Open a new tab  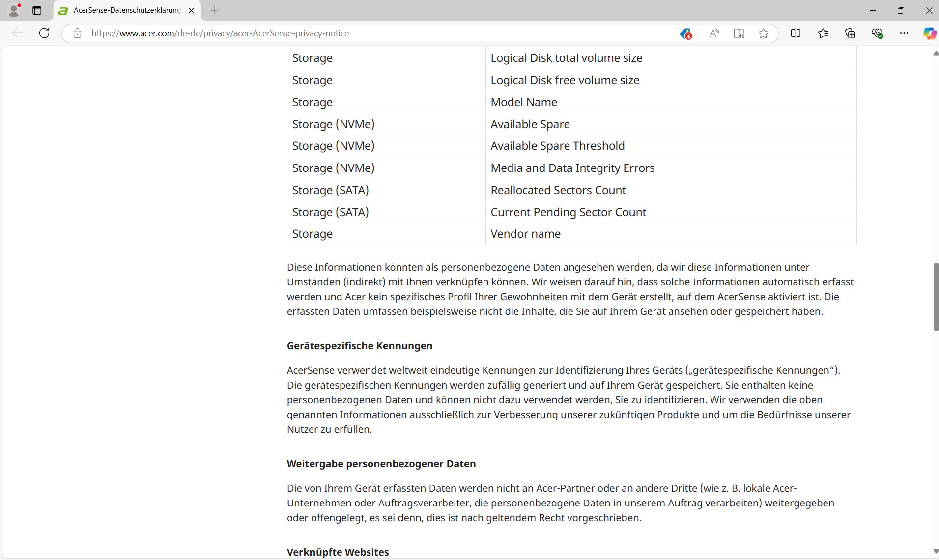(214, 10)
